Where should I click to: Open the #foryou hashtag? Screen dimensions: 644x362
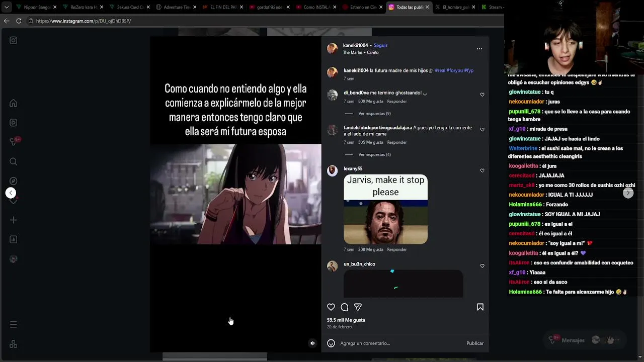(454, 70)
